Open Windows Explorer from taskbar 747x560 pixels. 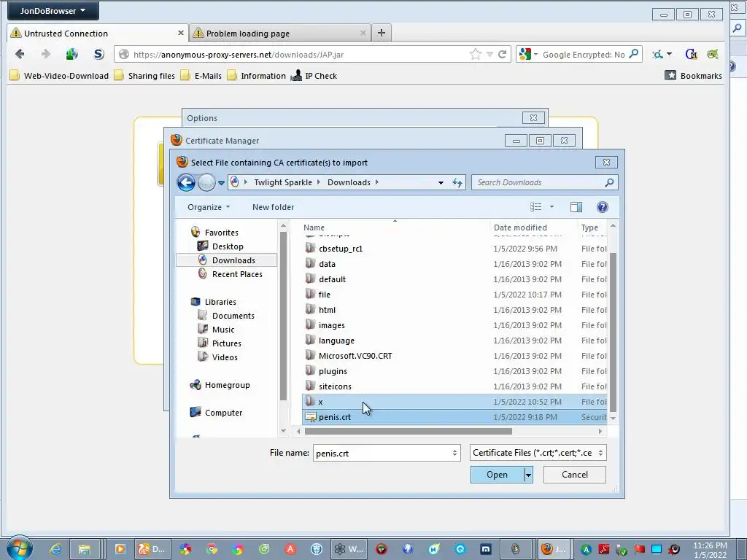point(85,549)
